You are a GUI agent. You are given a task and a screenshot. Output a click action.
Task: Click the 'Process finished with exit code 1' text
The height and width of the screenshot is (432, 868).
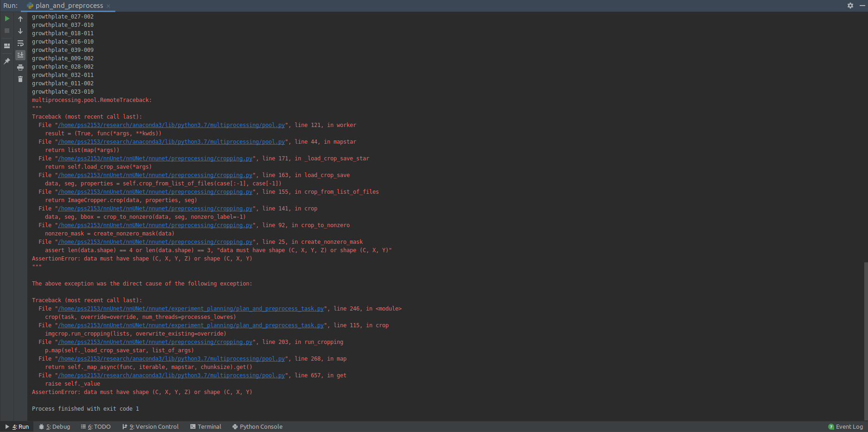pyautogui.click(x=85, y=409)
